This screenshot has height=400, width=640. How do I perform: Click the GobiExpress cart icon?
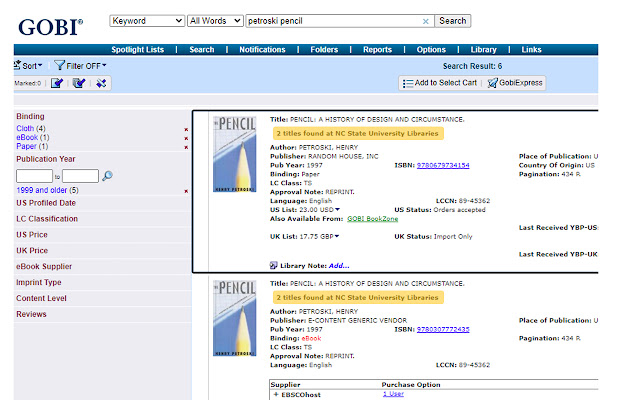click(492, 83)
